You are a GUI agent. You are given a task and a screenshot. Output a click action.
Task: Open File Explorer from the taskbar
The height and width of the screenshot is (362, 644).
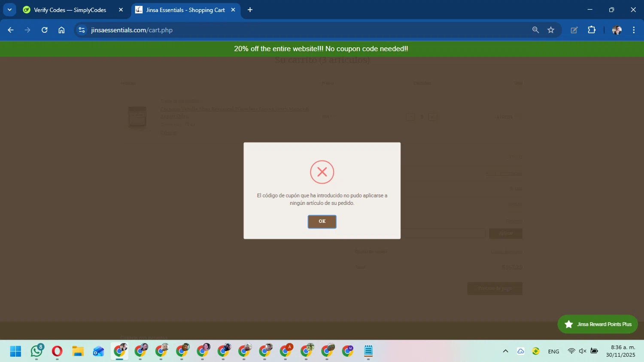coord(78,351)
